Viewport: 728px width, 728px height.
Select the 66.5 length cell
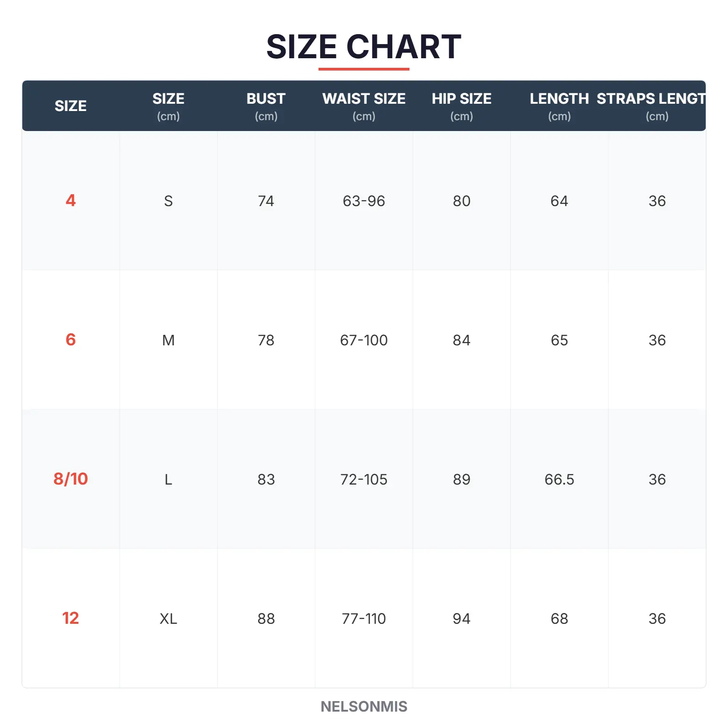pos(559,480)
